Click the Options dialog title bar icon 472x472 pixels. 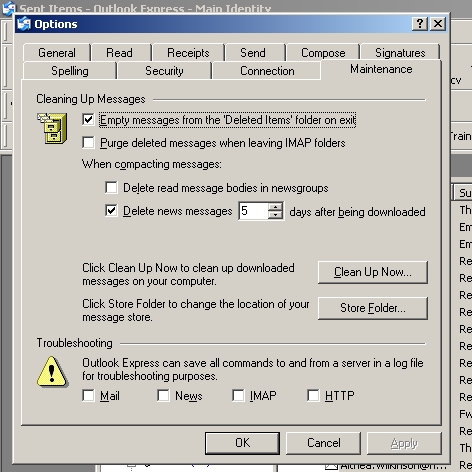pyautogui.click(x=24, y=24)
